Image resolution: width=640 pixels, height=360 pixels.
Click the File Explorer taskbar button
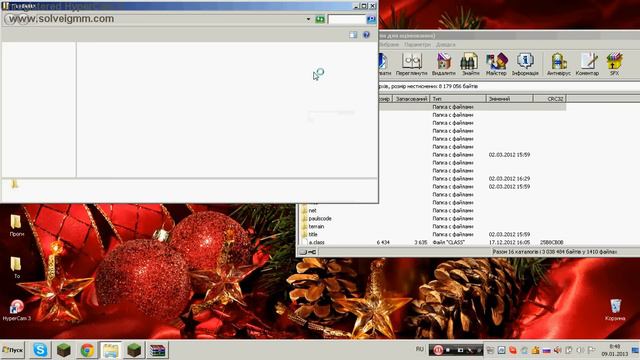pyautogui.click(x=111, y=350)
